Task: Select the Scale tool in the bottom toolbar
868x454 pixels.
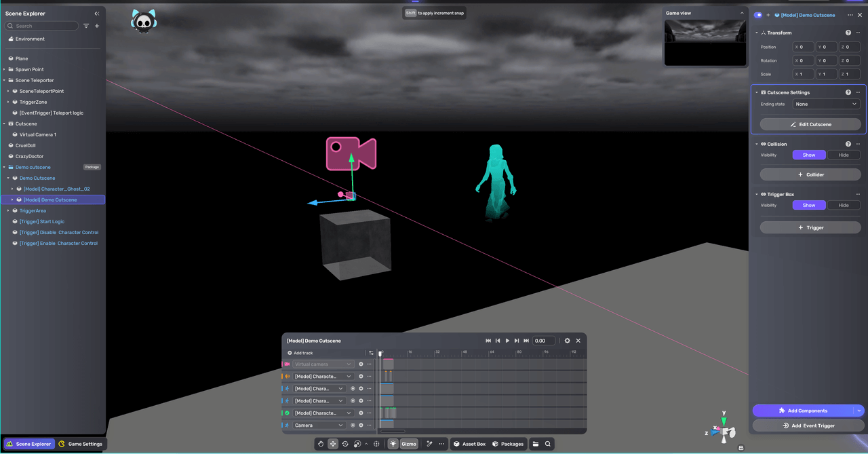Action: coord(357,443)
